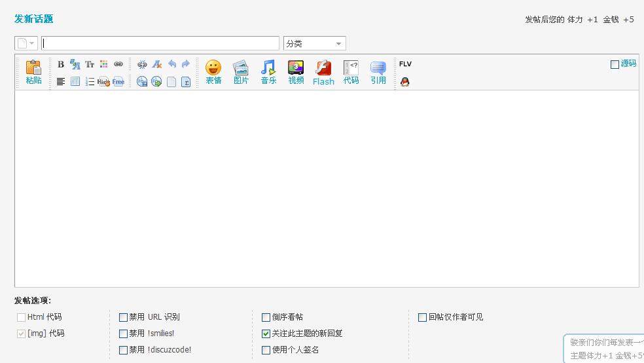Screen dimensions: 644x363
Task: Open the 表情 smiley picker
Action: [x=213, y=72]
